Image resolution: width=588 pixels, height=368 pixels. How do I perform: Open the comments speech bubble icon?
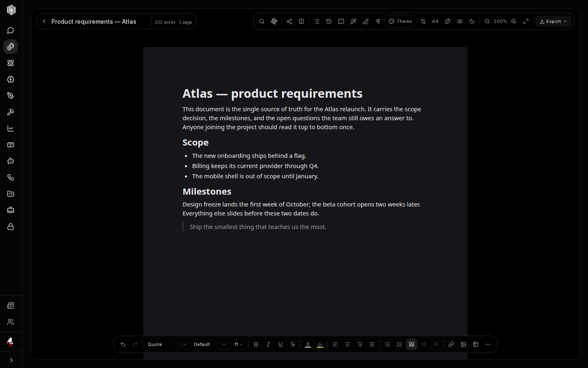341,21
